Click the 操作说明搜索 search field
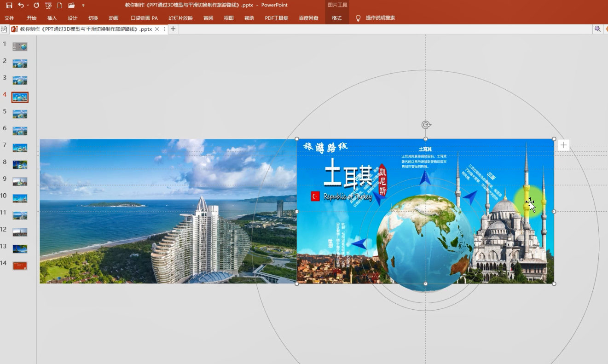Screen dimensions: 608x364 (380, 18)
